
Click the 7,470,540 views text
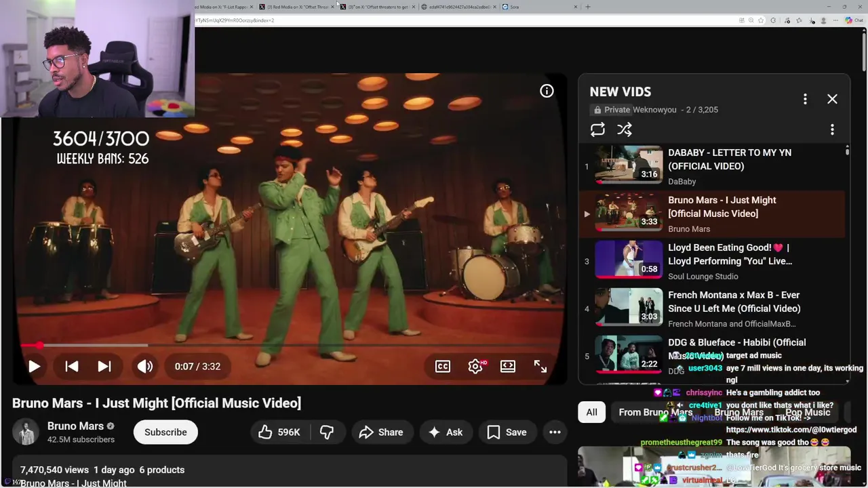tap(54, 470)
